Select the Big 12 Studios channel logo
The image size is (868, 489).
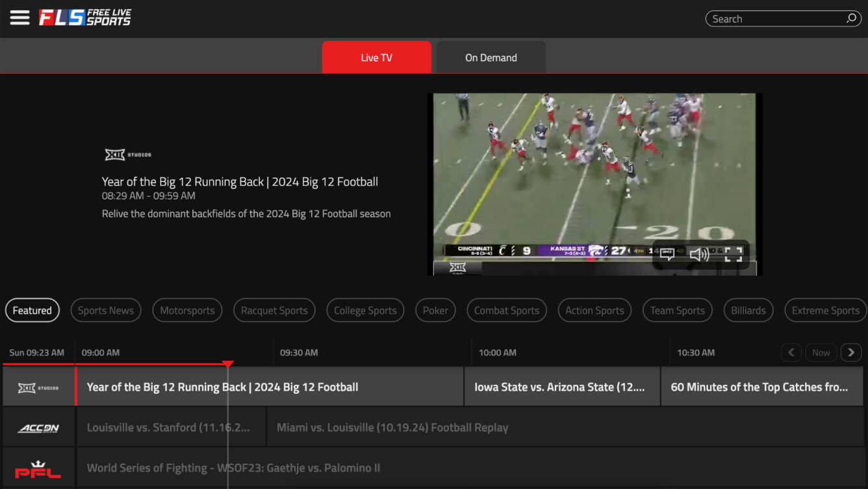(38, 386)
